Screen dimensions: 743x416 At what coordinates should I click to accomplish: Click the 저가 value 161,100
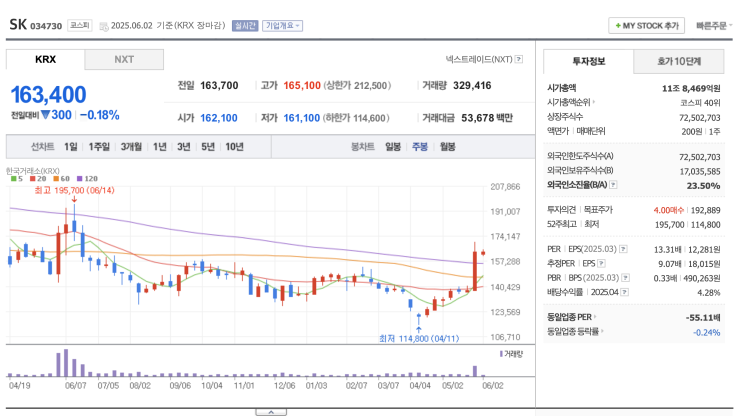tap(302, 118)
